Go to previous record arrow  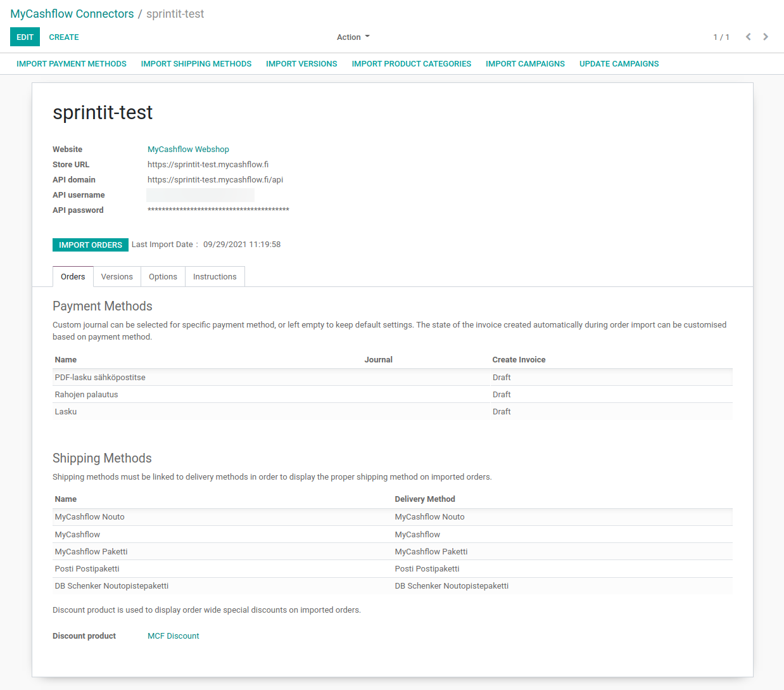point(748,37)
